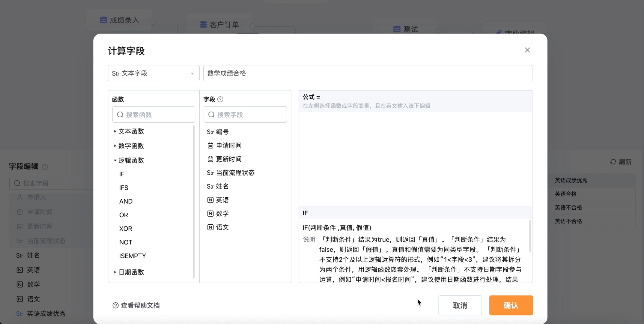Click the question icon beside 查看帮助文档

(x=115, y=305)
